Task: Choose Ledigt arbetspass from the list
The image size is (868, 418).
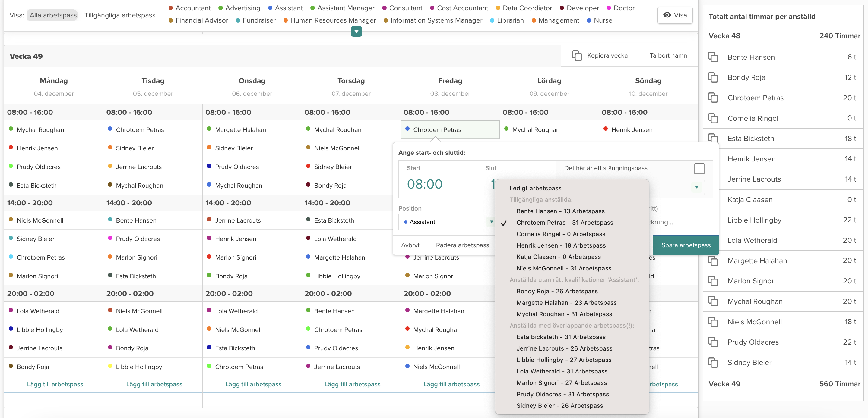Action: [x=535, y=188]
